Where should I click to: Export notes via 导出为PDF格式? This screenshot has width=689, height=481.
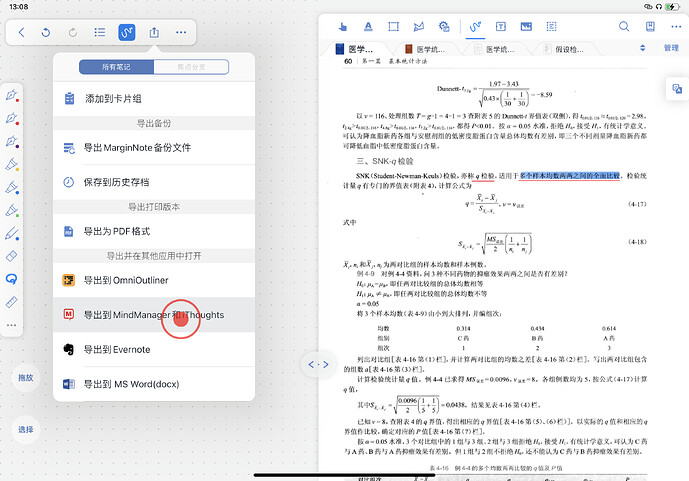(x=154, y=231)
